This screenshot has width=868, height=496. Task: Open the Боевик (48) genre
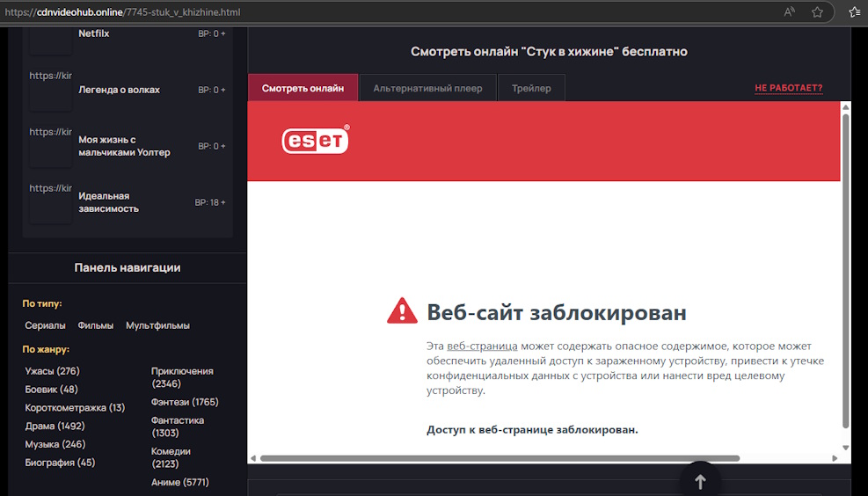click(51, 390)
